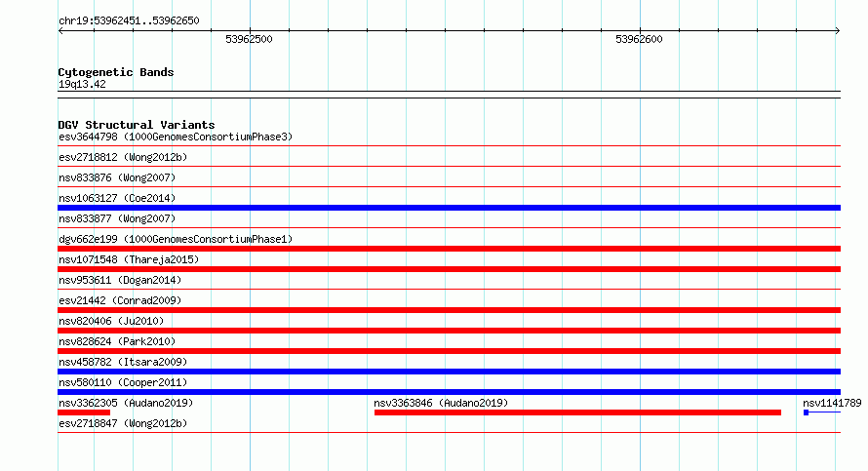The width and height of the screenshot is (868, 471).
Task: Open variant esv2718812 (Wong2012b)
Action: [123, 157]
